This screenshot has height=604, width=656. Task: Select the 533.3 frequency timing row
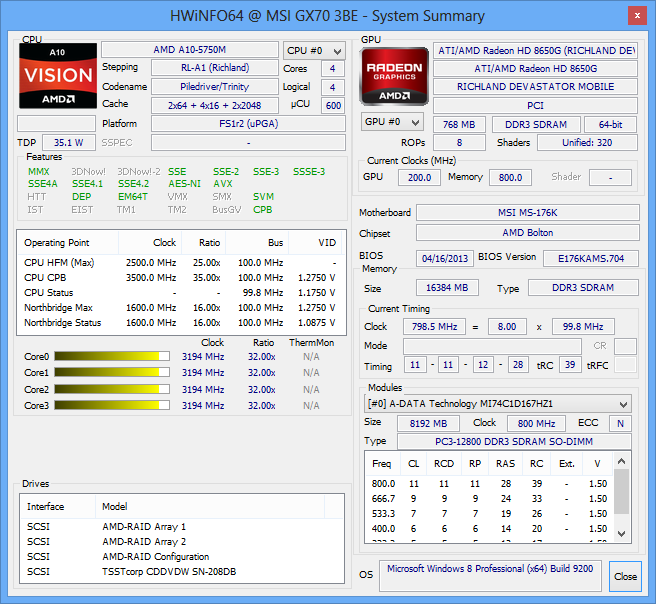tap(489, 514)
